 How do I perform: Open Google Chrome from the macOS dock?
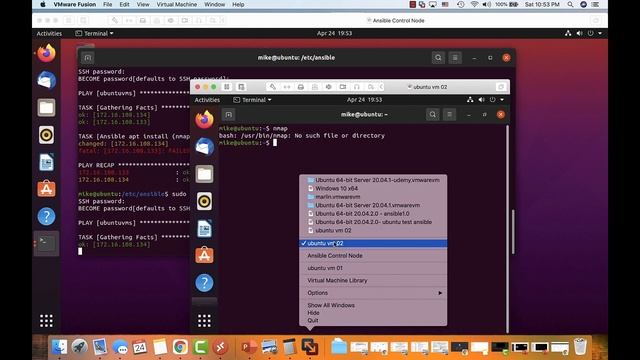click(x=180, y=347)
